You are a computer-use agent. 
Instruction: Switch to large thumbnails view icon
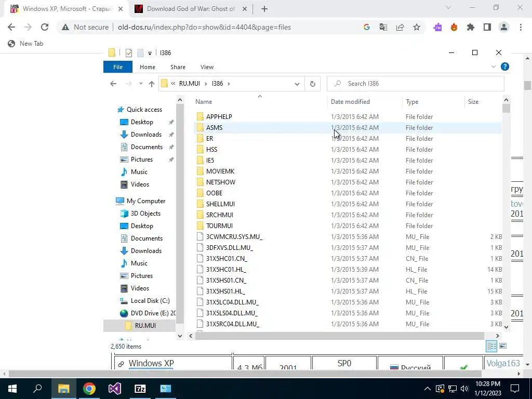[503, 346]
